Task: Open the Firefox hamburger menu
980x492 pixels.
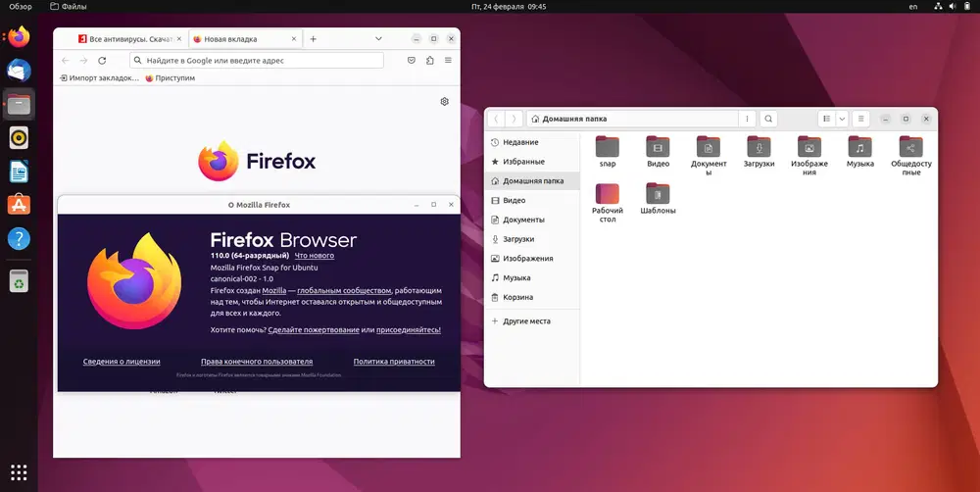Action: 448,61
